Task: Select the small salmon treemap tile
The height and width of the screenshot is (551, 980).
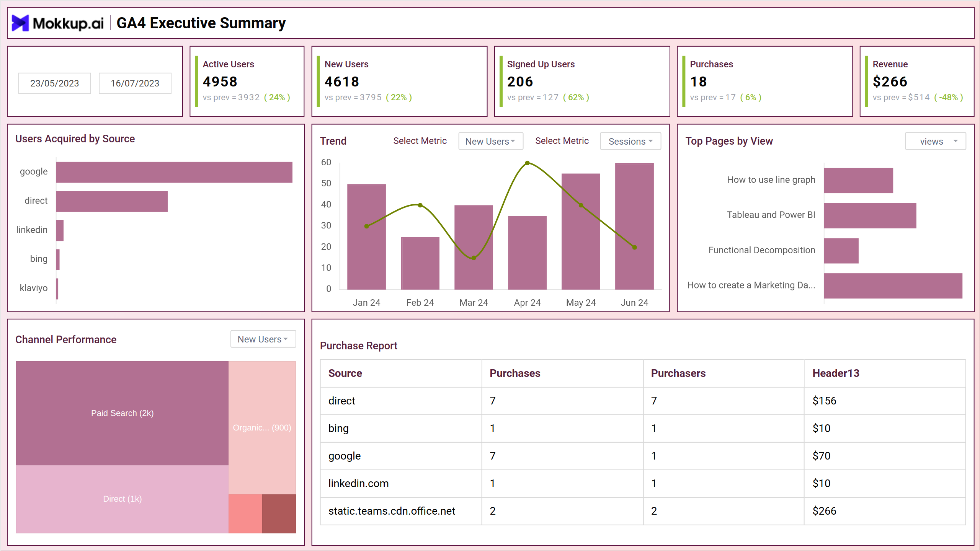Action: 245,514
